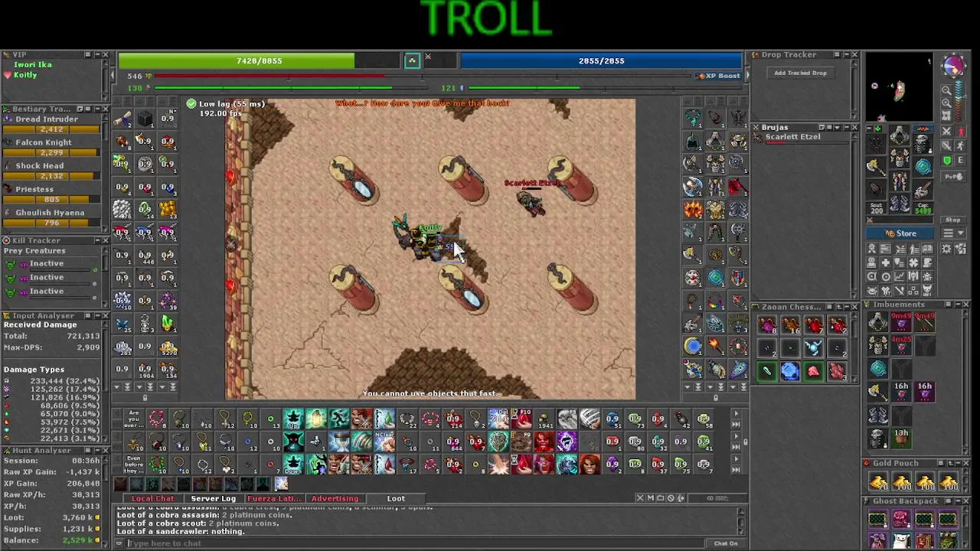
Task: Click the Dread Intruder bestiary entry
Action: [x=54, y=123]
